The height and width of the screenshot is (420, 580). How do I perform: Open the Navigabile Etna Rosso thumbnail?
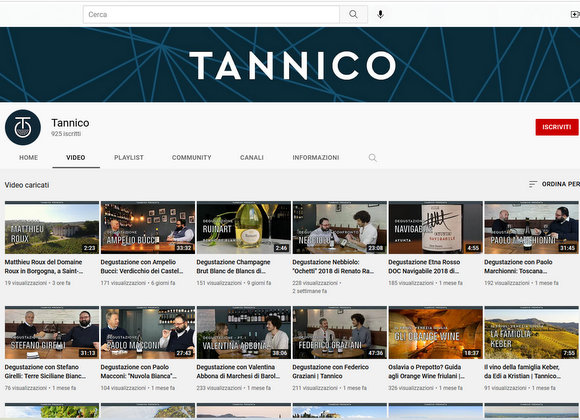[436, 228]
